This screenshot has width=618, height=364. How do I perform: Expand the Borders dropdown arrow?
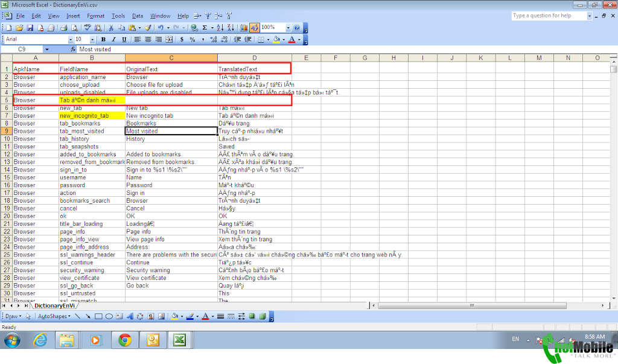(x=268, y=39)
